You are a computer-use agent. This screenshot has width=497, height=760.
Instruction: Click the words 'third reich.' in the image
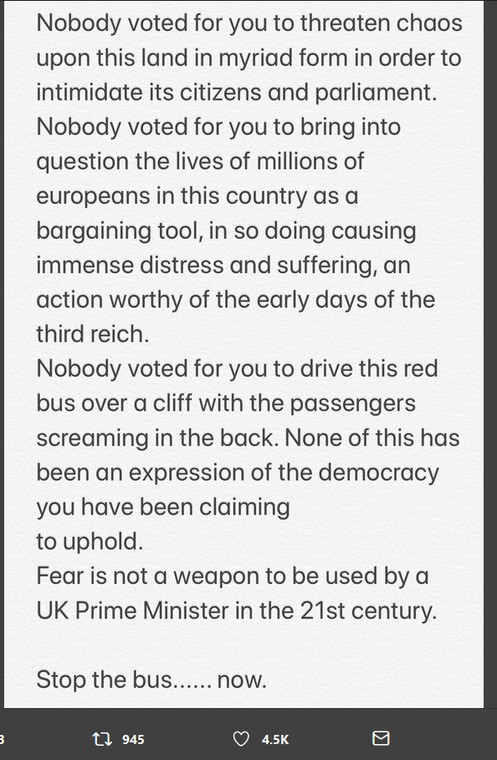point(93,334)
